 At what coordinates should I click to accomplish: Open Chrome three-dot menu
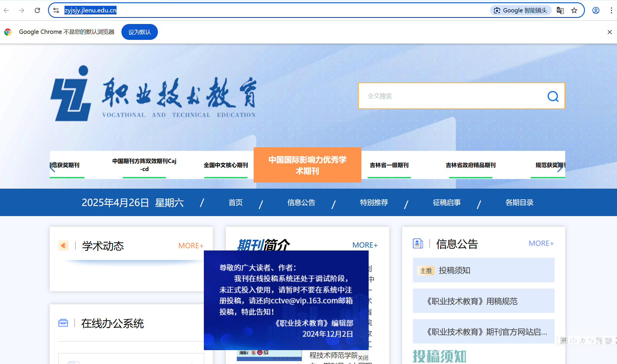[611, 10]
